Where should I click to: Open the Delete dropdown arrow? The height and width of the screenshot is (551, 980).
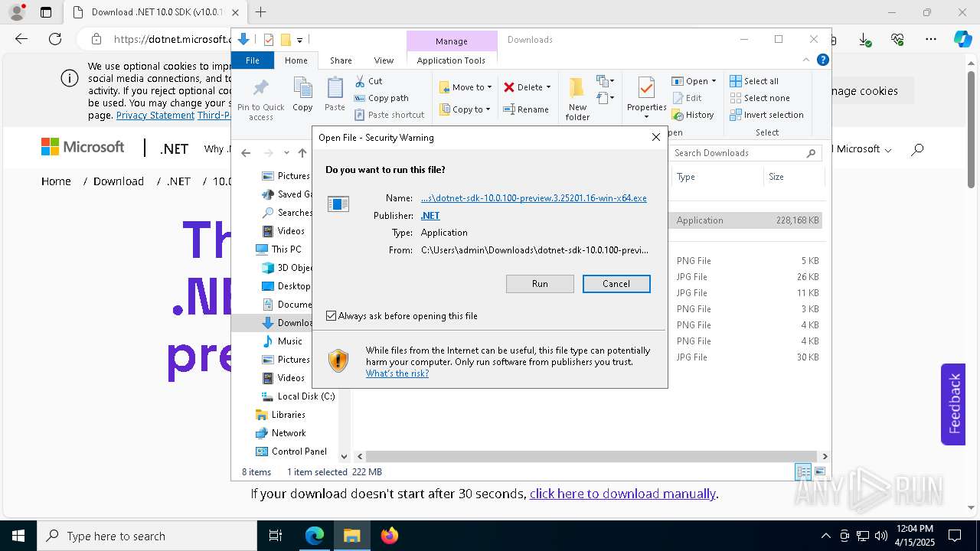548,87
